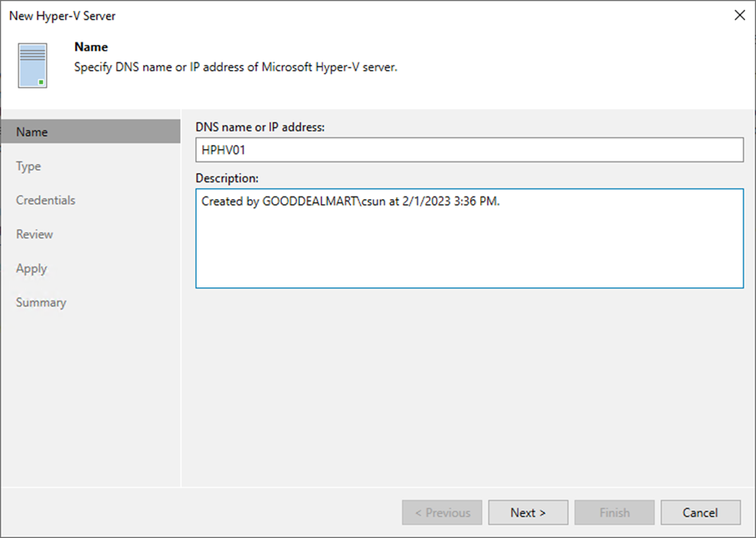Click the Finish button

coord(614,512)
